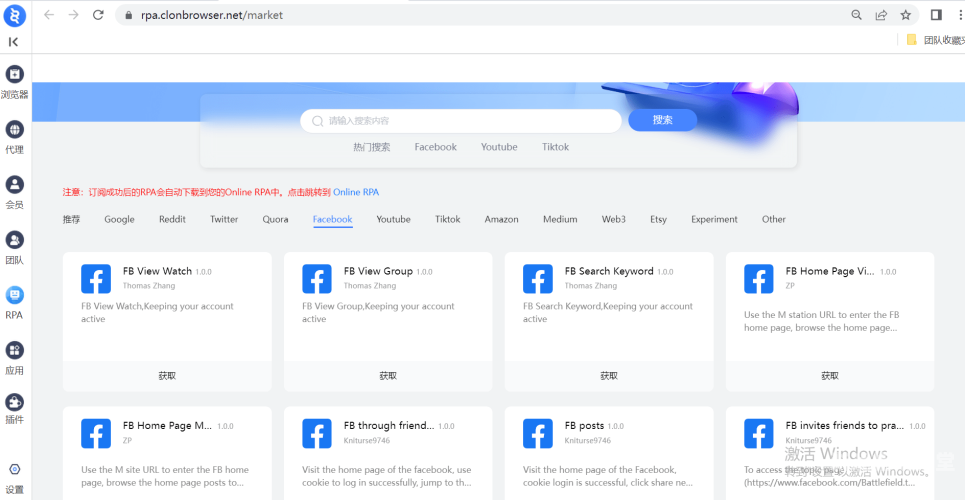Screen dimensions: 965x500
Task: Click the Facebook icon of FB View Watch
Action: point(96,279)
